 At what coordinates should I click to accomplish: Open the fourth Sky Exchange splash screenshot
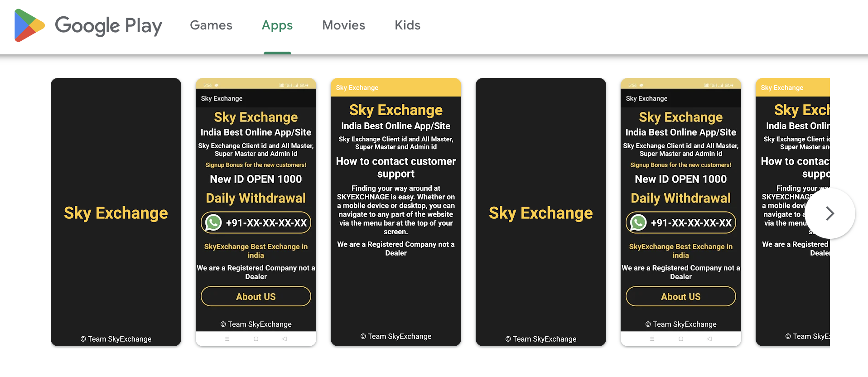click(x=540, y=212)
